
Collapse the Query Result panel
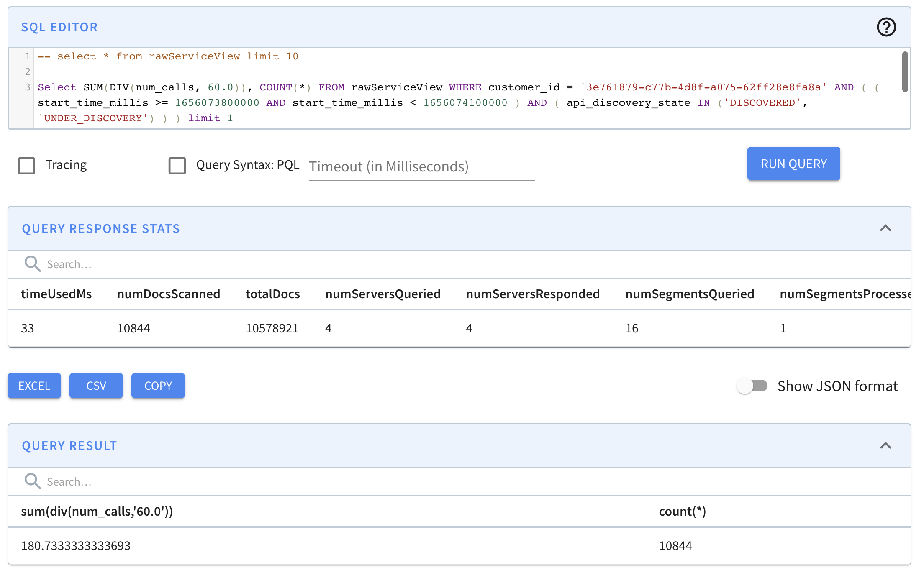[x=885, y=446]
